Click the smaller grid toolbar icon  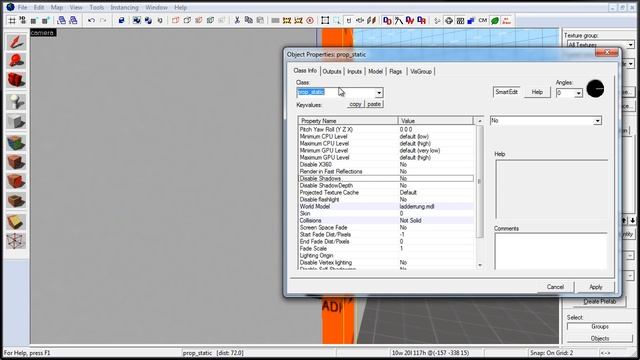(34, 20)
